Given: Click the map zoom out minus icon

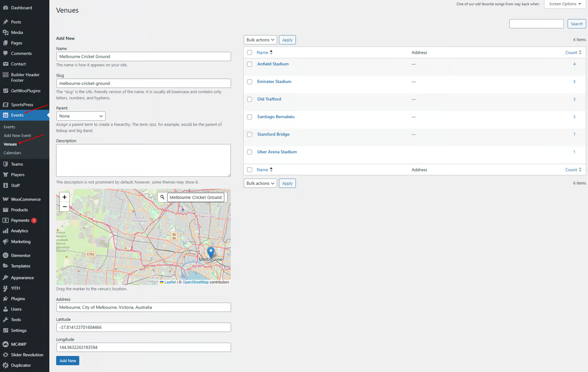Looking at the screenshot, I should pyautogui.click(x=65, y=207).
